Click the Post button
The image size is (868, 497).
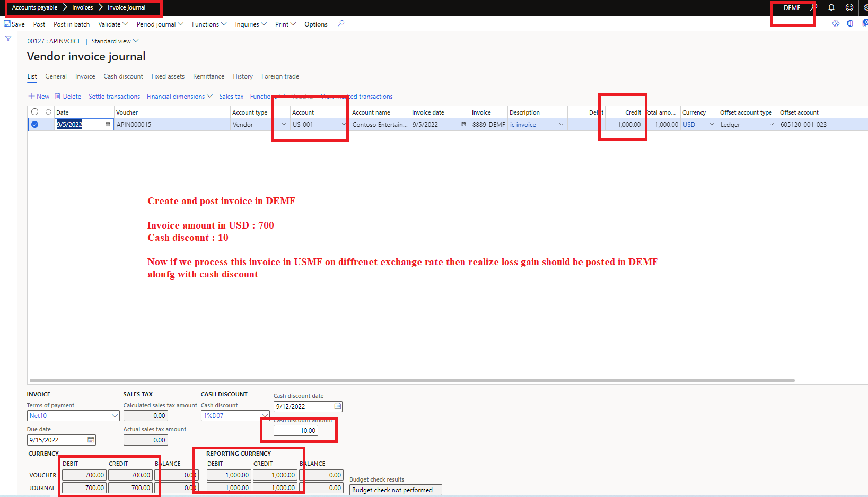tap(39, 24)
